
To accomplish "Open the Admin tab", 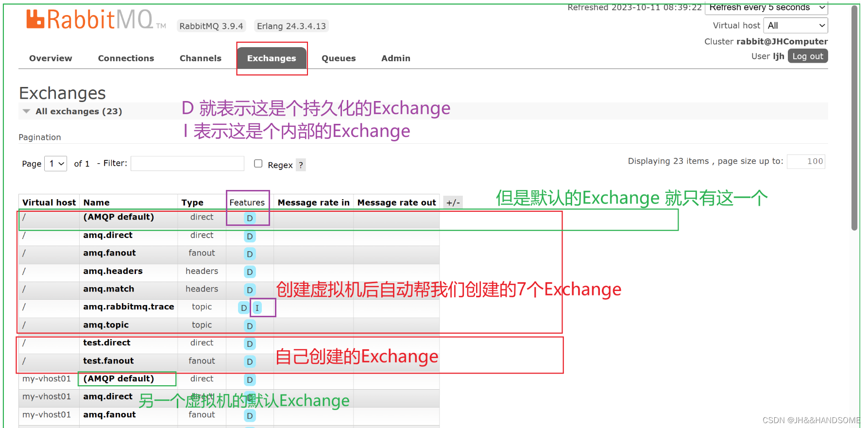I will (396, 58).
